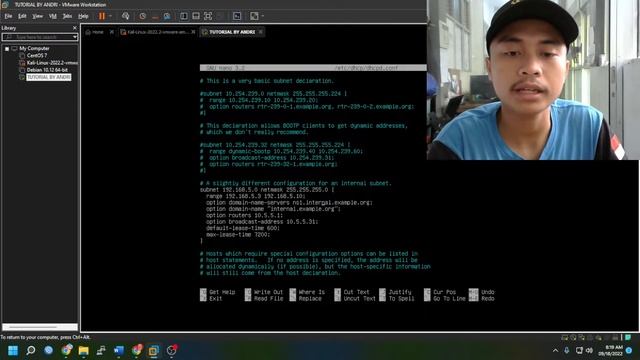Enter full screen mode icon
640x360 pixels.
pos(208,16)
